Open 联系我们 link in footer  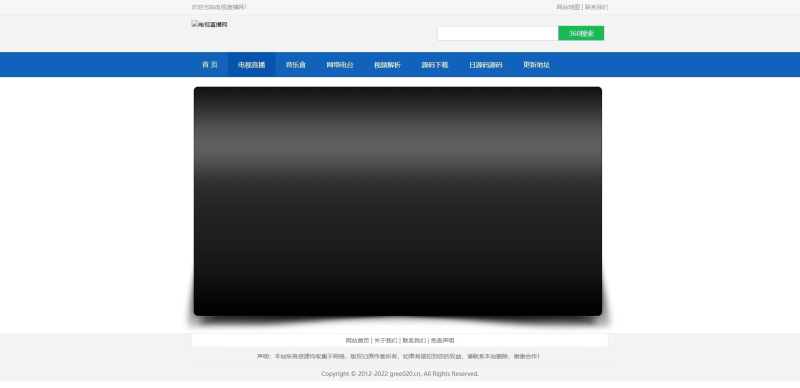pyautogui.click(x=414, y=341)
